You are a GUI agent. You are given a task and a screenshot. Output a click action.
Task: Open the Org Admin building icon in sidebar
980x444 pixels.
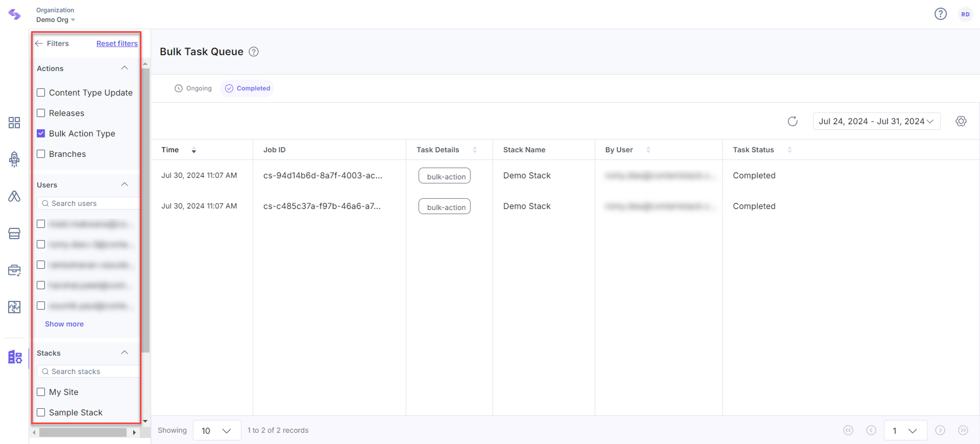point(15,357)
